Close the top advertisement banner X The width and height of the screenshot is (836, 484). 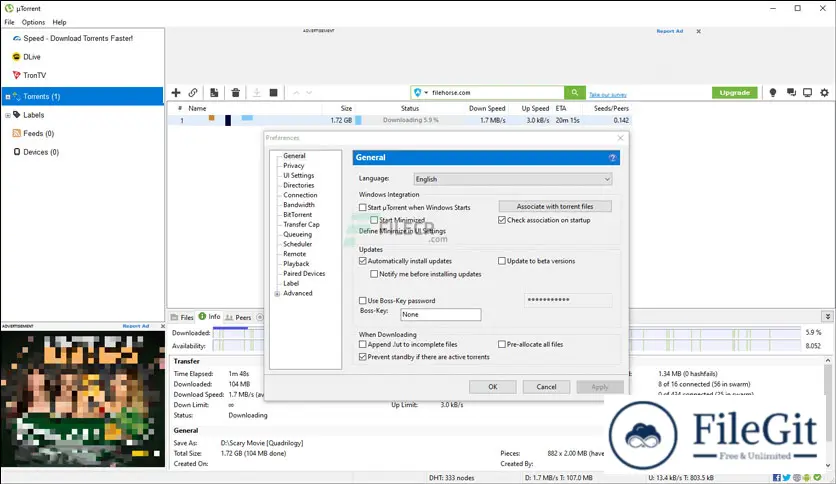pyautogui.click(x=698, y=31)
